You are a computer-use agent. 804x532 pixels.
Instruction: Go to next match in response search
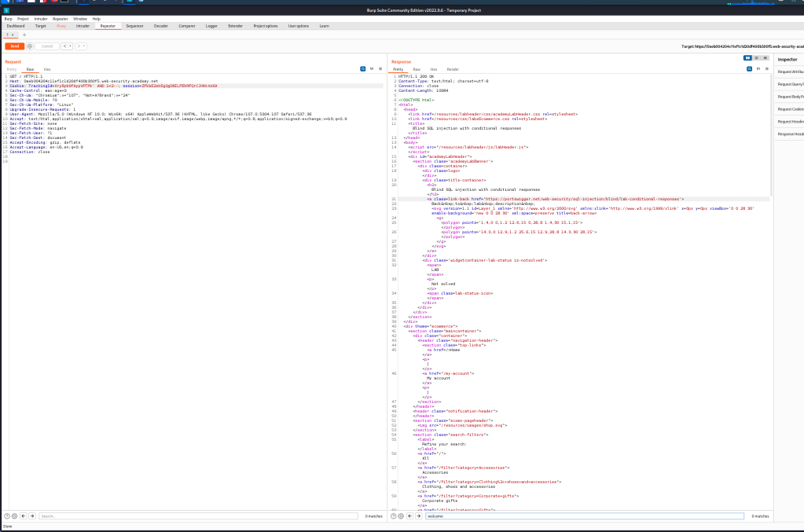[417, 516]
